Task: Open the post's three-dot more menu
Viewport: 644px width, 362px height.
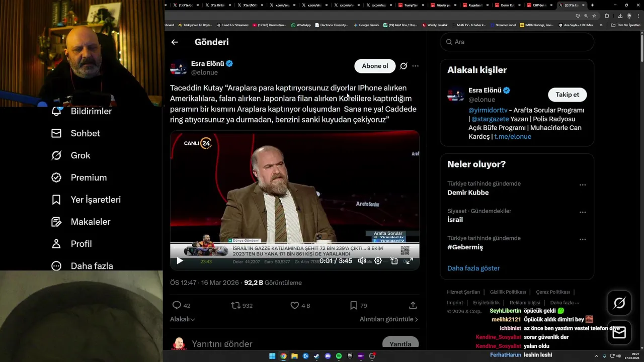Action: (415, 66)
